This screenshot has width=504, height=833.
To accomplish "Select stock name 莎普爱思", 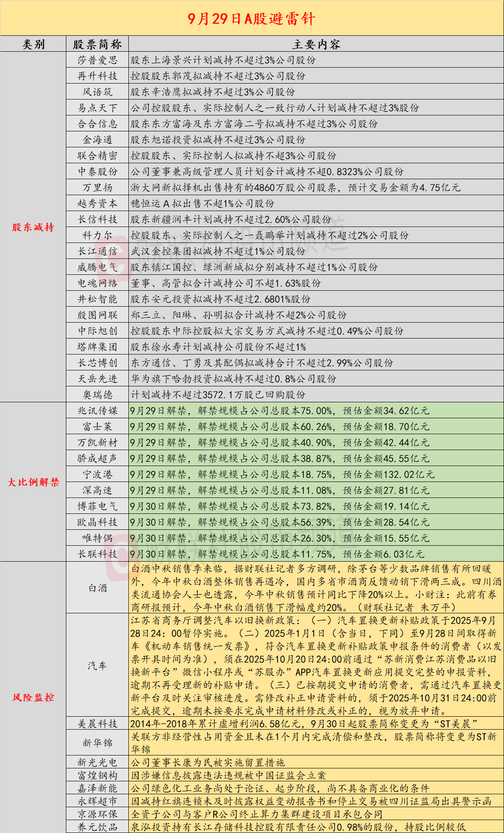I will pyautogui.click(x=97, y=60).
